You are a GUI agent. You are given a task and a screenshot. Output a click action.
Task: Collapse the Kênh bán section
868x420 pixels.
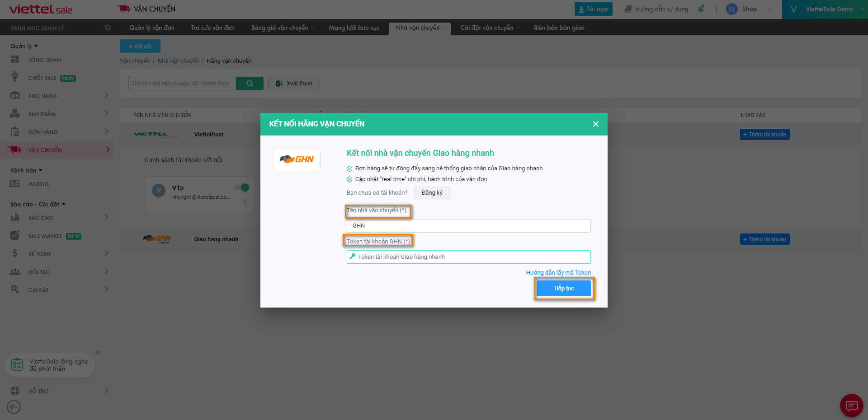click(x=26, y=170)
